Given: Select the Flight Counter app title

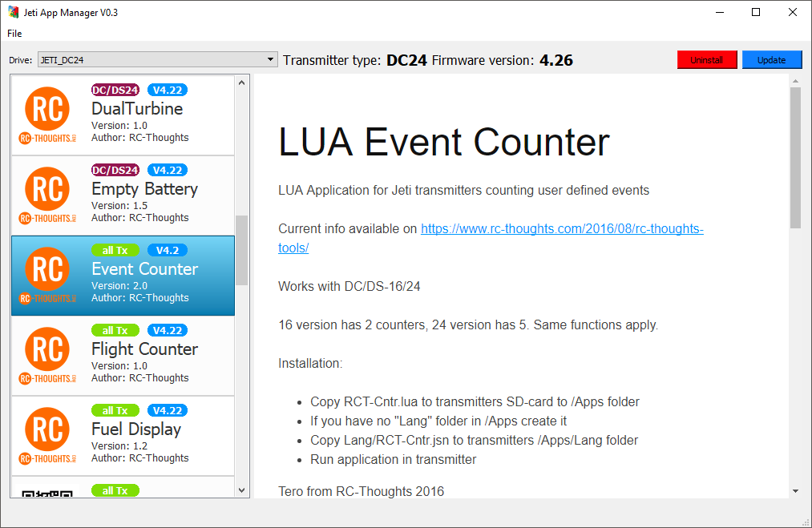Looking at the screenshot, I should 144,349.
